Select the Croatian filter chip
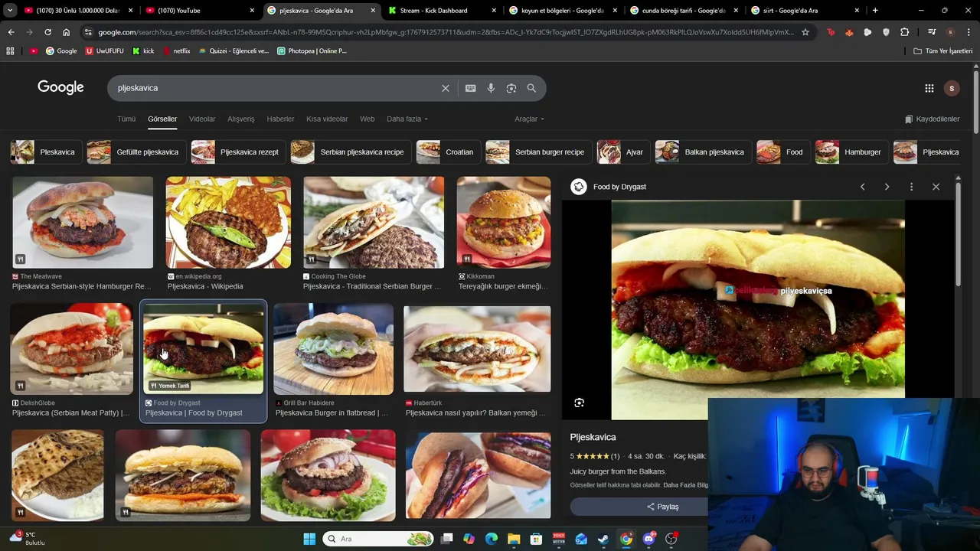980x551 pixels. pos(447,152)
